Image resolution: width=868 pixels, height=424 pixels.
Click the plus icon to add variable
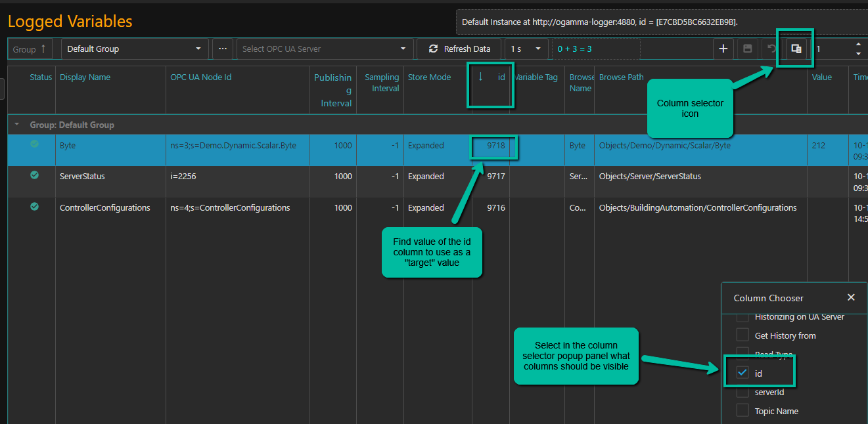coord(723,49)
